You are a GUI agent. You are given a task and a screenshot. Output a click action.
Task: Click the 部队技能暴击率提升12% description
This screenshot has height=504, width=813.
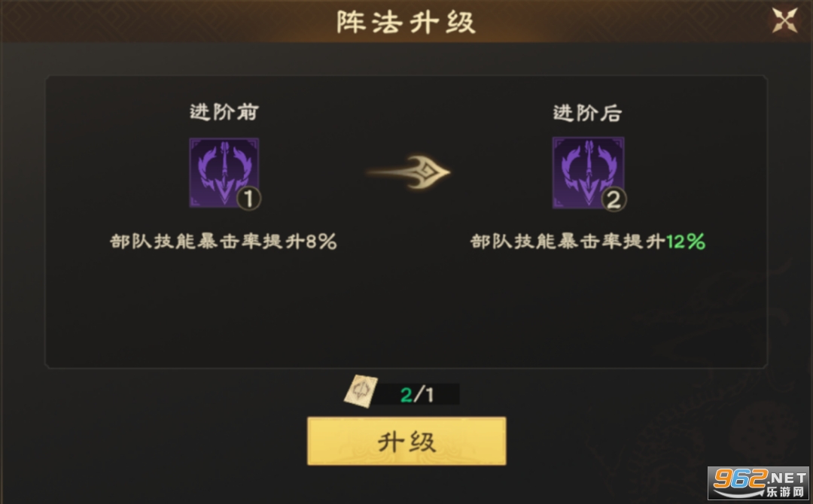(588, 241)
